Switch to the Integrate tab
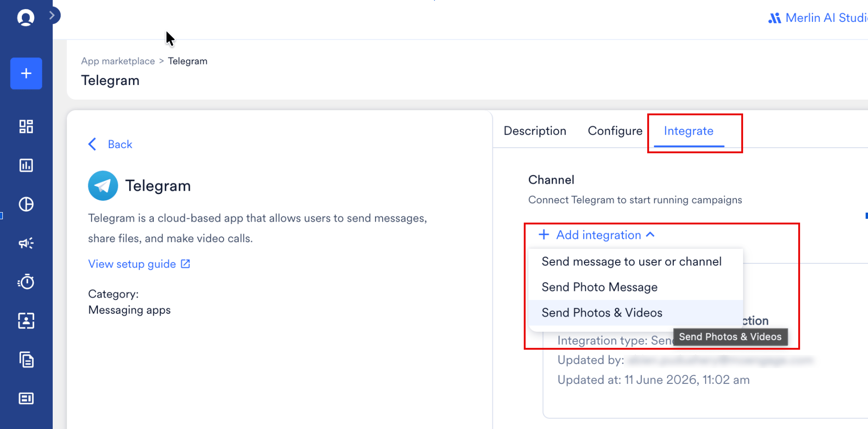This screenshot has height=429, width=868. (x=689, y=131)
